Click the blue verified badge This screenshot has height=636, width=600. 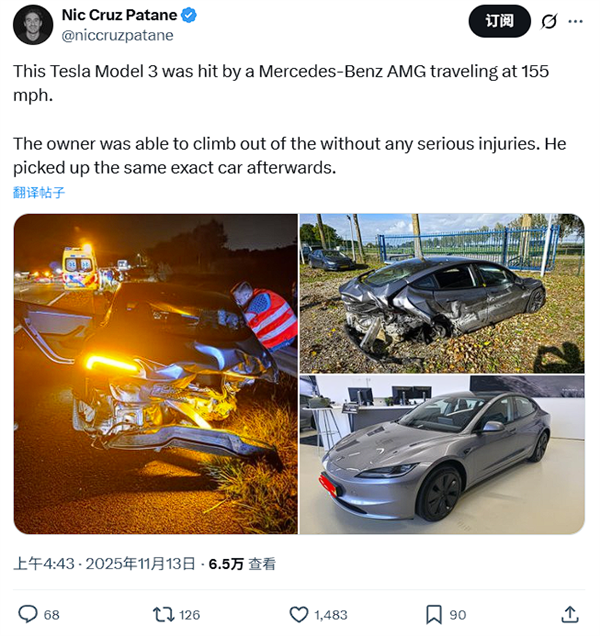click(x=192, y=15)
